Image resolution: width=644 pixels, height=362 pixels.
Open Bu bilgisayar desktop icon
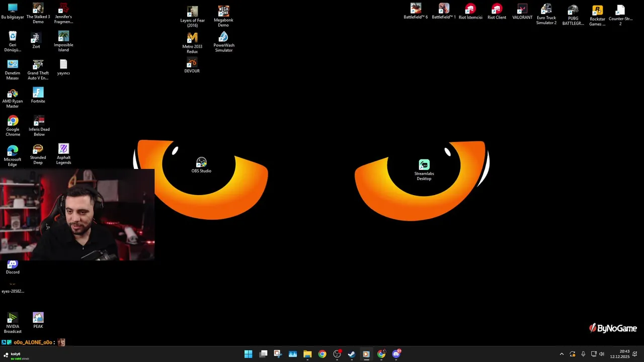tap(13, 12)
